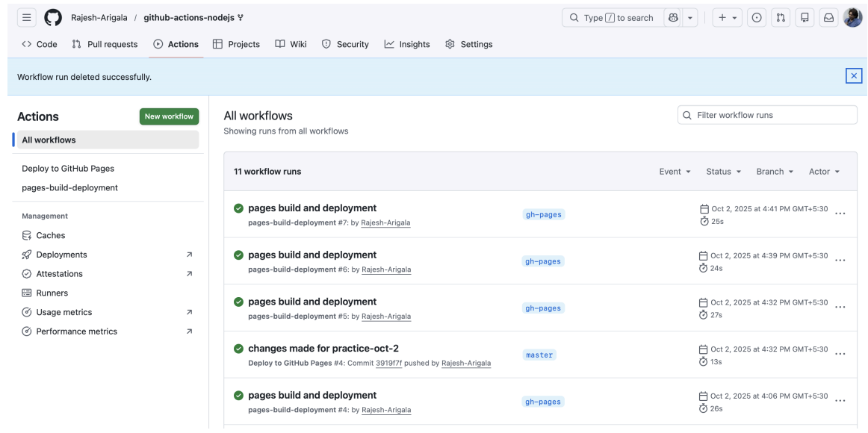Click the Deployments external link arrow
The height and width of the screenshot is (433, 868).
(189, 255)
